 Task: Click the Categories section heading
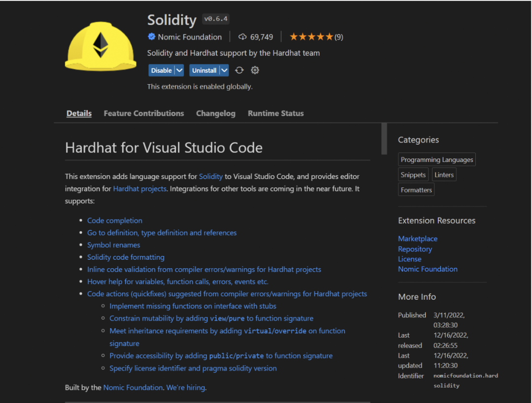click(x=418, y=140)
